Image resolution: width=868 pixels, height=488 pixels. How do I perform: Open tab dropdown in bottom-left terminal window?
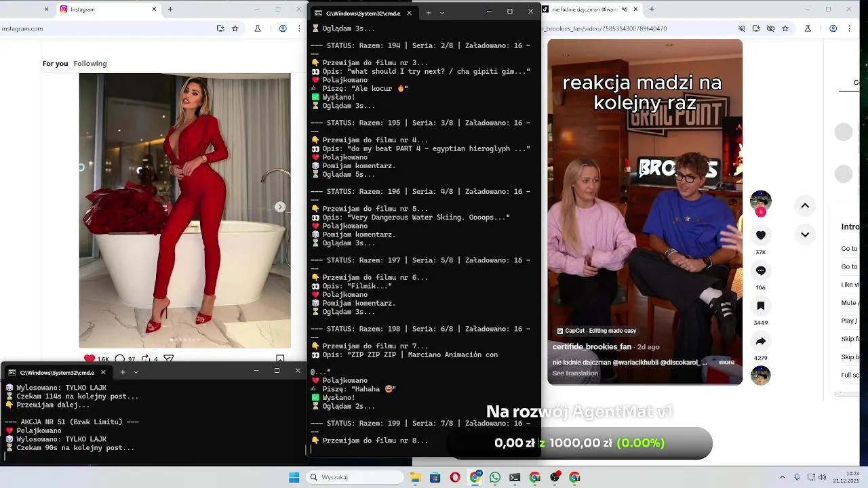(x=136, y=372)
